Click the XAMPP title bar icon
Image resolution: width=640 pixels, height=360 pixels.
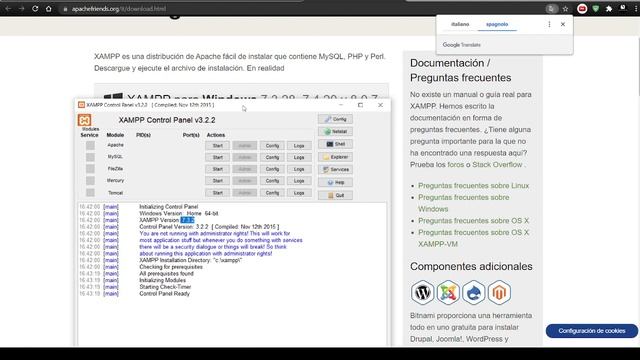(x=81, y=105)
